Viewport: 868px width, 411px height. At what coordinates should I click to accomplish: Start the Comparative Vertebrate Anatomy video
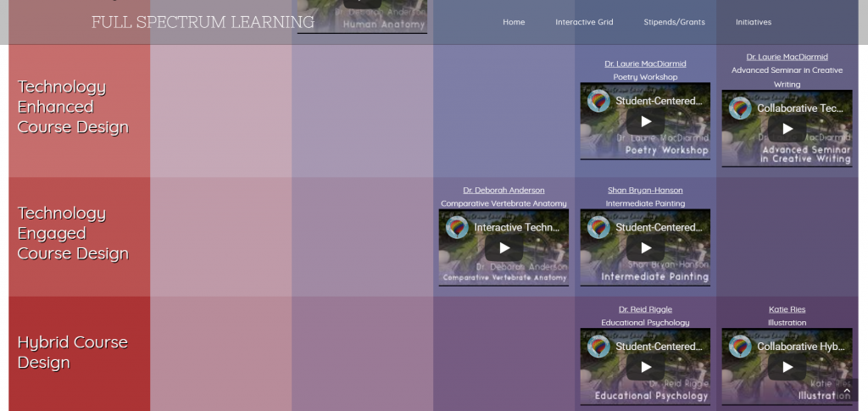504,248
